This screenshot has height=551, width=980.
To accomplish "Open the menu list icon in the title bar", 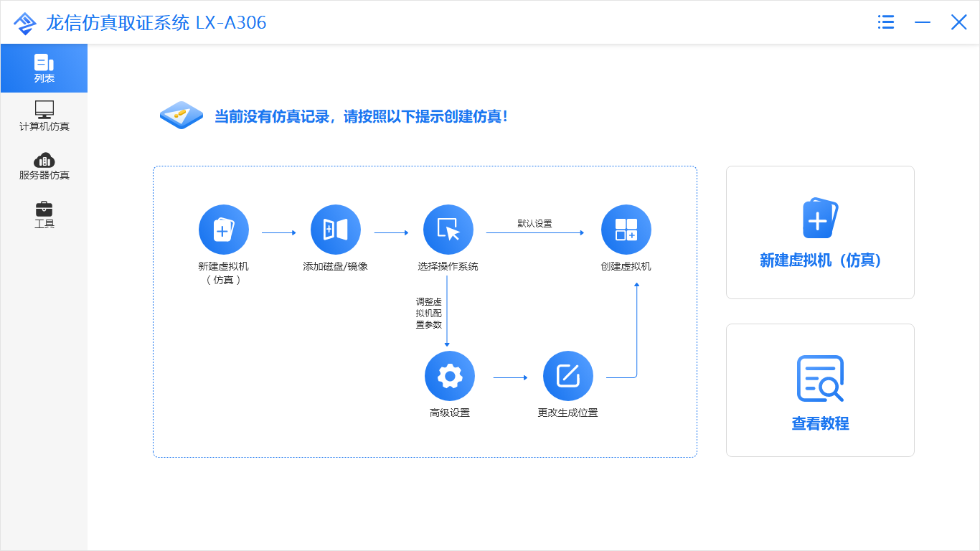I will click(885, 22).
